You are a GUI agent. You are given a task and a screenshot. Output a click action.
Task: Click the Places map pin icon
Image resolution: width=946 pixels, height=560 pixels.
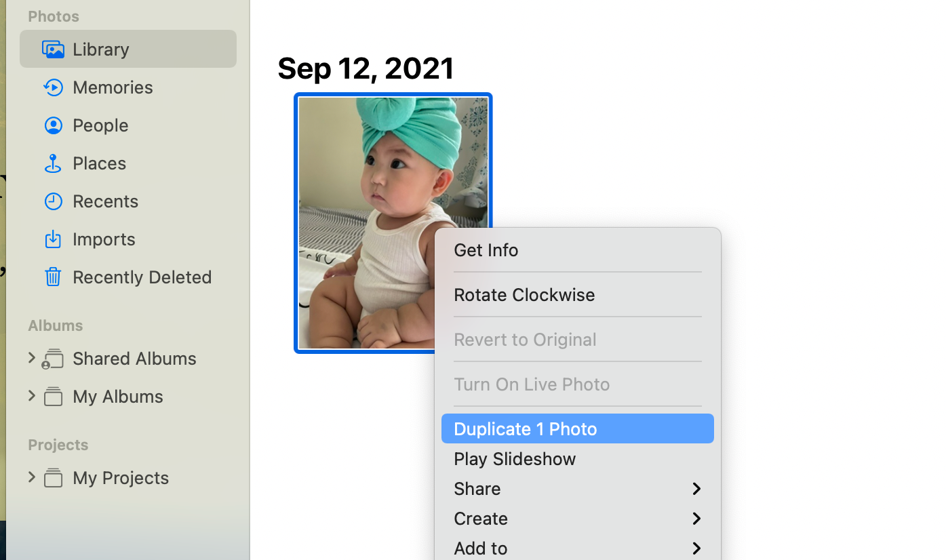click(53, 163)
